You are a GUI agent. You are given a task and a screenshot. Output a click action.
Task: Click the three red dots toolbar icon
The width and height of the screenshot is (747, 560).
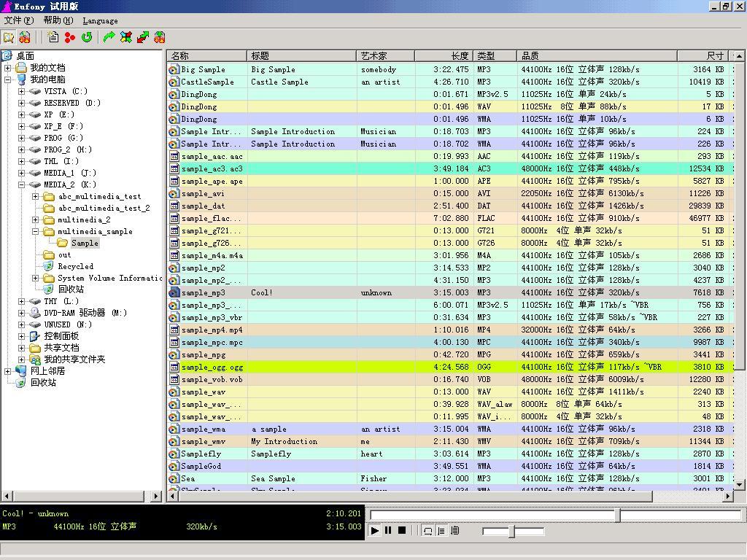[x=70, y=37]
